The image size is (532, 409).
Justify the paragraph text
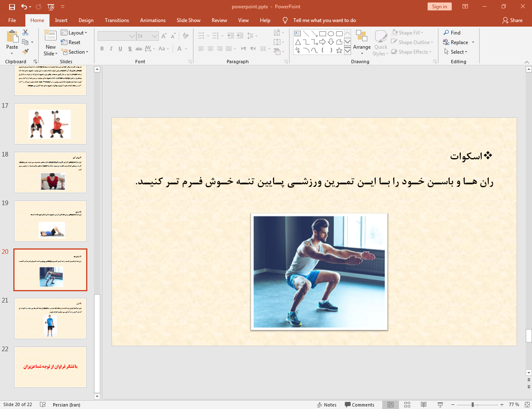(x=229, y=49)
